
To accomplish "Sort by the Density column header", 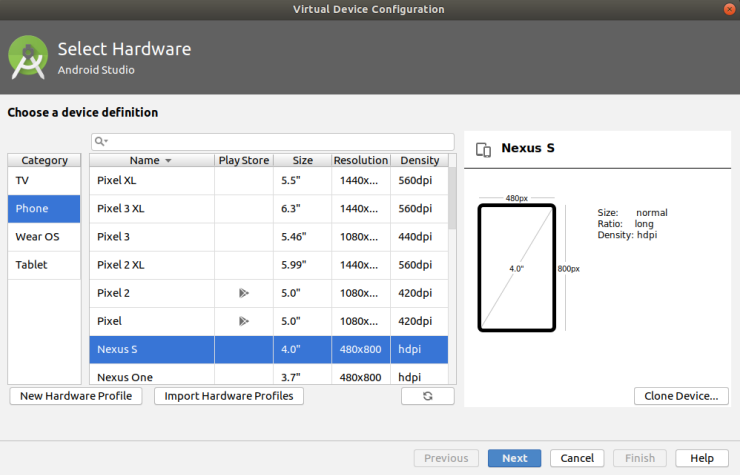I will coord(420,161).
